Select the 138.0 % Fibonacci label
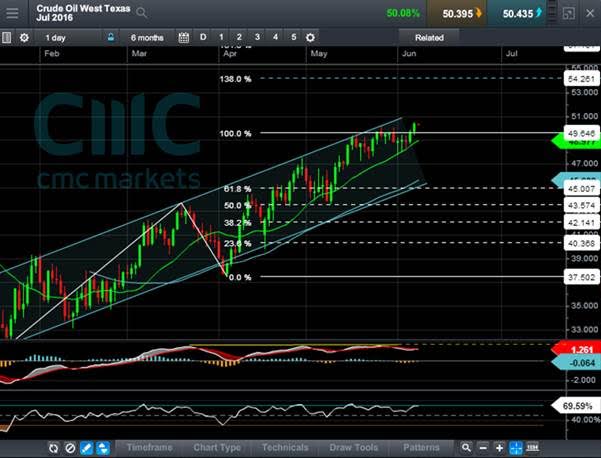The height and width of the screenshot is (458, 601). [235, 79]
